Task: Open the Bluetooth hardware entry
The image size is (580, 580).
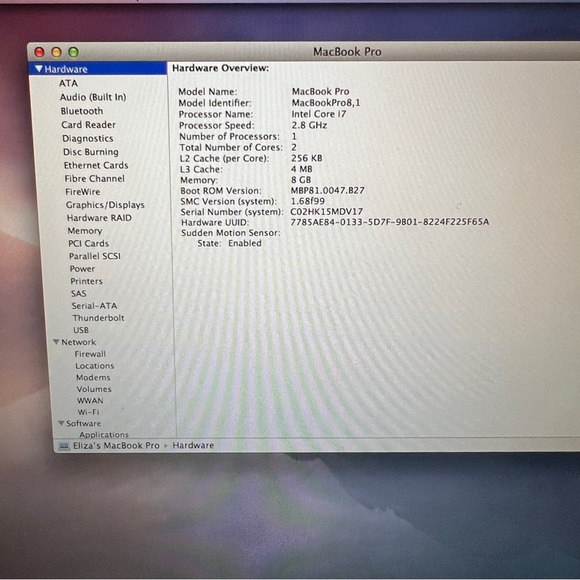Action: click(82, 111)
